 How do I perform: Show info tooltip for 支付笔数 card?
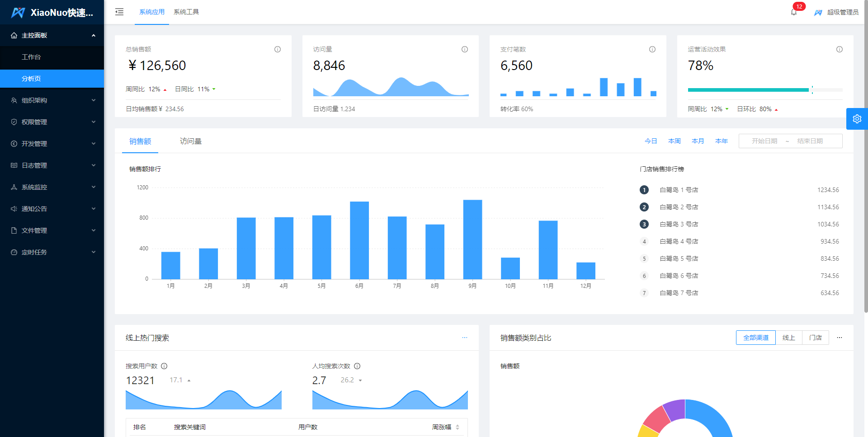(652, 49)
